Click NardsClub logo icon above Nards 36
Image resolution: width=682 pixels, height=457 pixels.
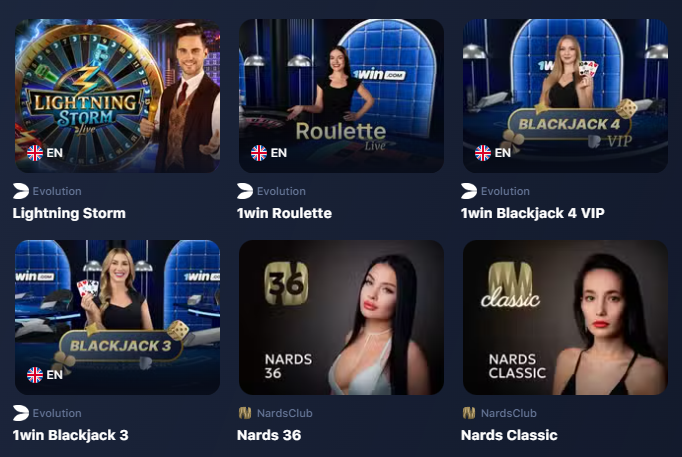(245, 413)
